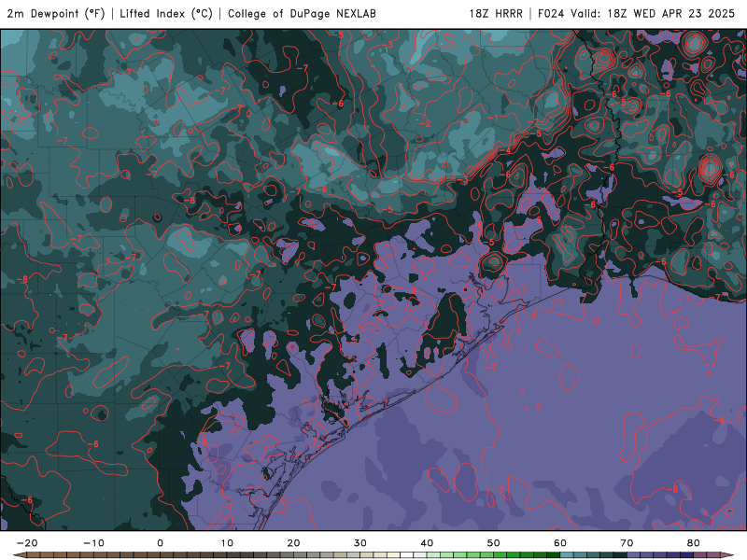Image resolution: width=747 pixels, height=560 pixels.
Task: Click the 40 label on the colorbar
Action: click(x=427, y=543)
